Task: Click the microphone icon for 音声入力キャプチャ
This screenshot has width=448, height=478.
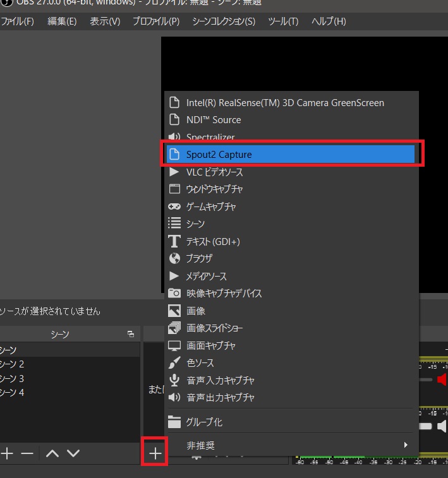Action: (174, 380)
